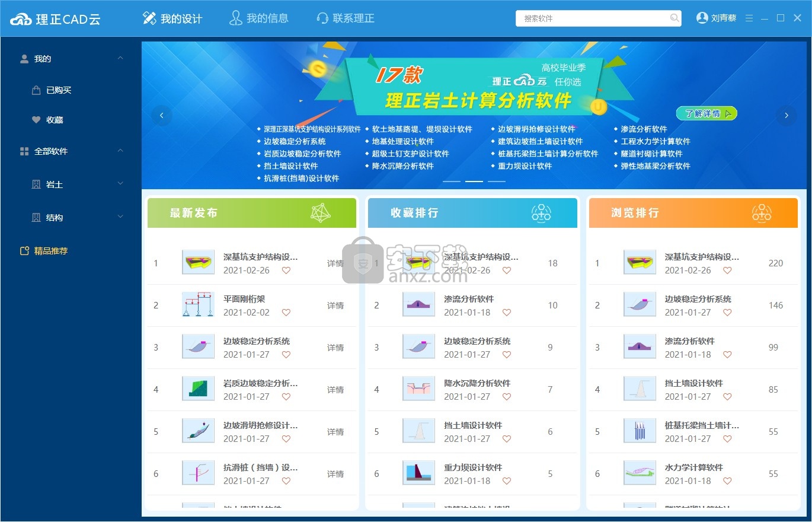Select the first banner indicator dash

click(x=452, y=181)
